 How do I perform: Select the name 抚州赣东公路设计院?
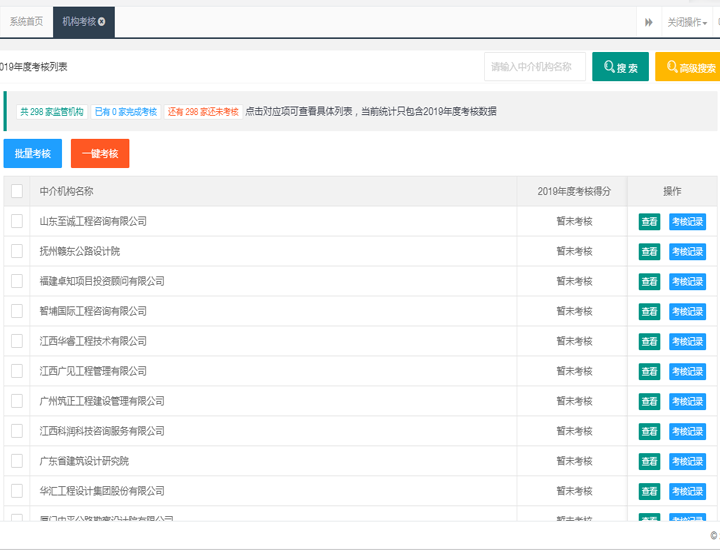pos(80,251)
